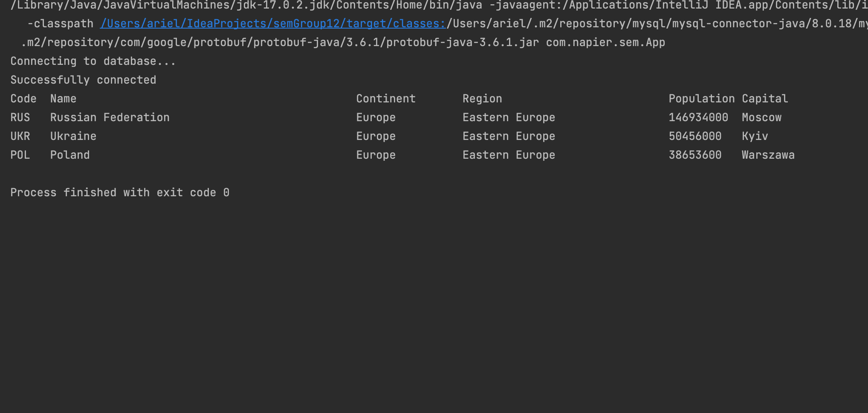
Task: Select the 'Ukraine' name
Action: (x=73, y=136)
